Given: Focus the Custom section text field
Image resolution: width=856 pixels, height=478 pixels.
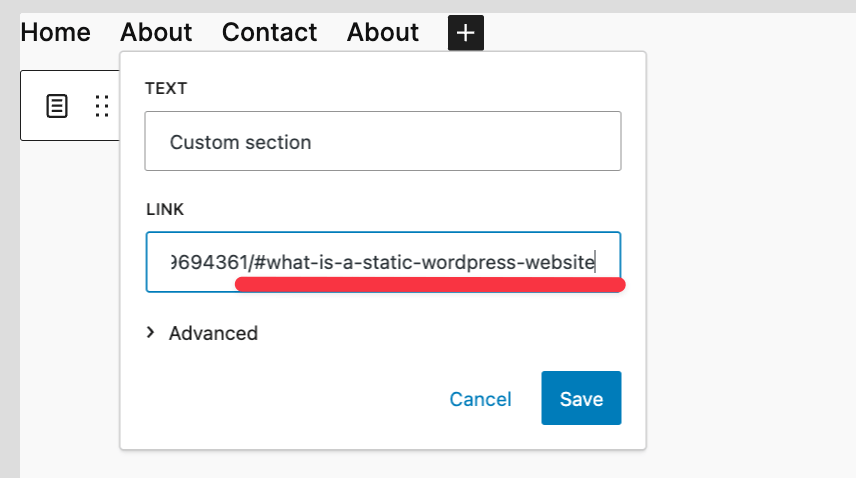Looking at the screenshot, I should 382,141.
